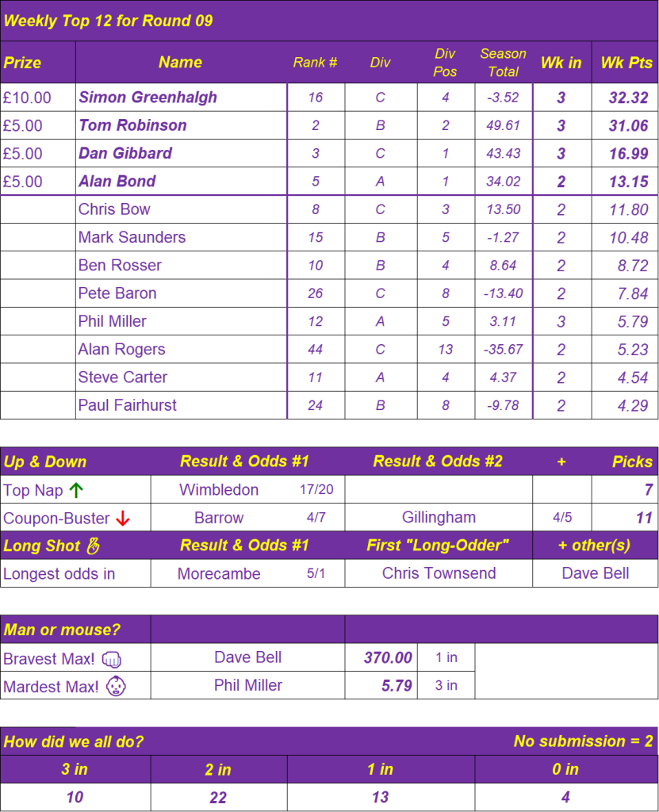This screenshot has height=812, width=659.
Task: Select the name Ben Rosser
Action: (120, 265)
